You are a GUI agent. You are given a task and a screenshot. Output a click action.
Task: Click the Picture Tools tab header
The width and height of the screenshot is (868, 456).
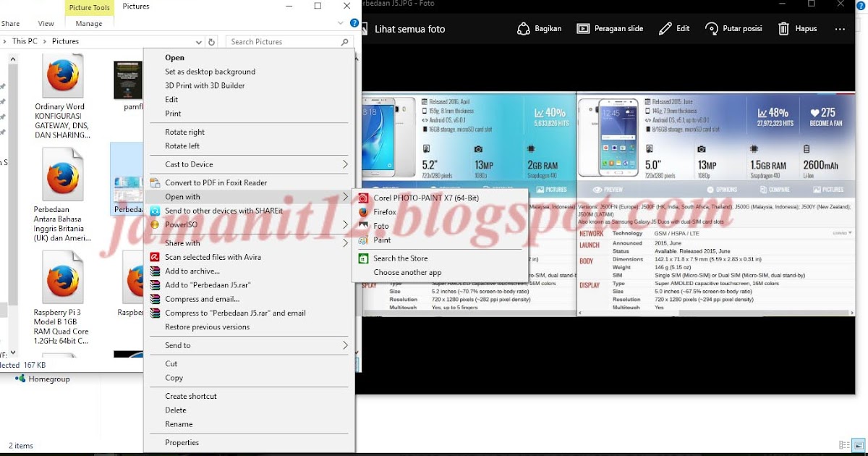pyautogui.click(x=90, y=8)
